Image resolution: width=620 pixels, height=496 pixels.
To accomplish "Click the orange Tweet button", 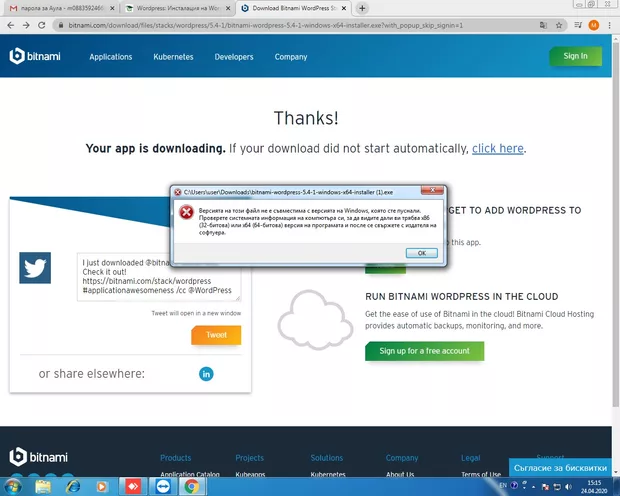I will coord(216,335).
